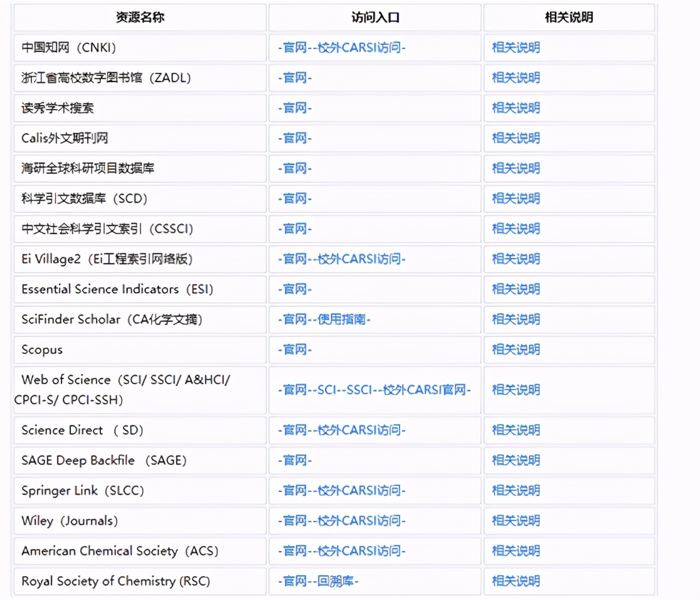Open 校外CARSI访问 link for Springer Link

[x=359, y=491]
